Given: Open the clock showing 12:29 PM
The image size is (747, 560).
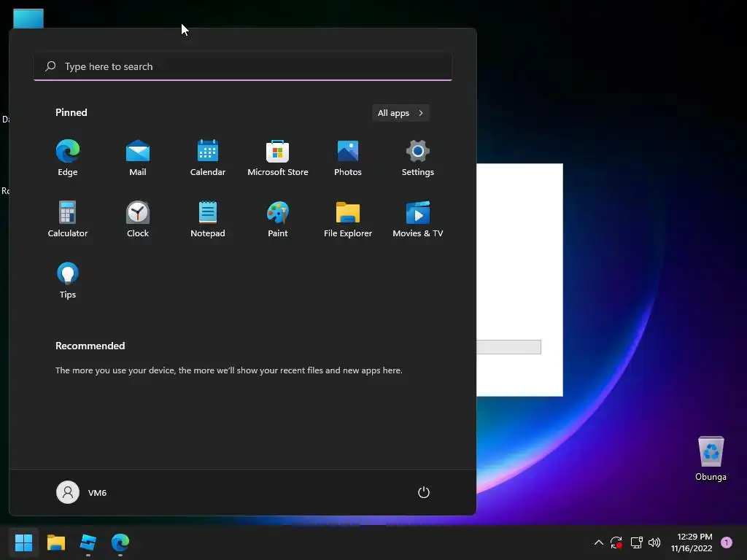Looking at the screenshot, I should click(692, 542).
